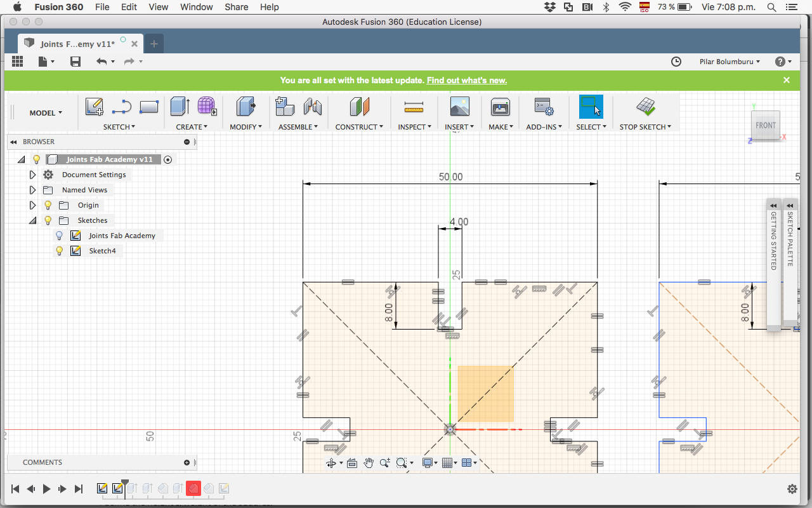Open the MODIFY dropdown menu
Image resolution: width=812 pixels, height=508 pixels.
tap(246, 127)
